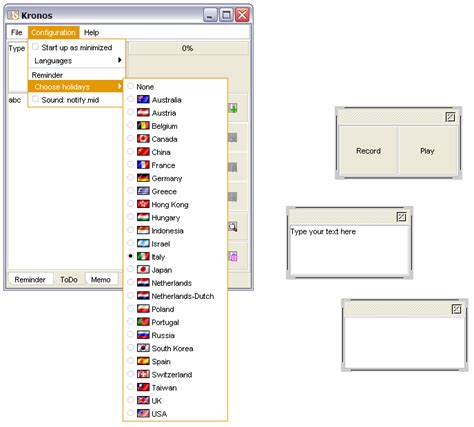Click inside the empty note window text area
The image size is (474, 427).
coord(404,343)
